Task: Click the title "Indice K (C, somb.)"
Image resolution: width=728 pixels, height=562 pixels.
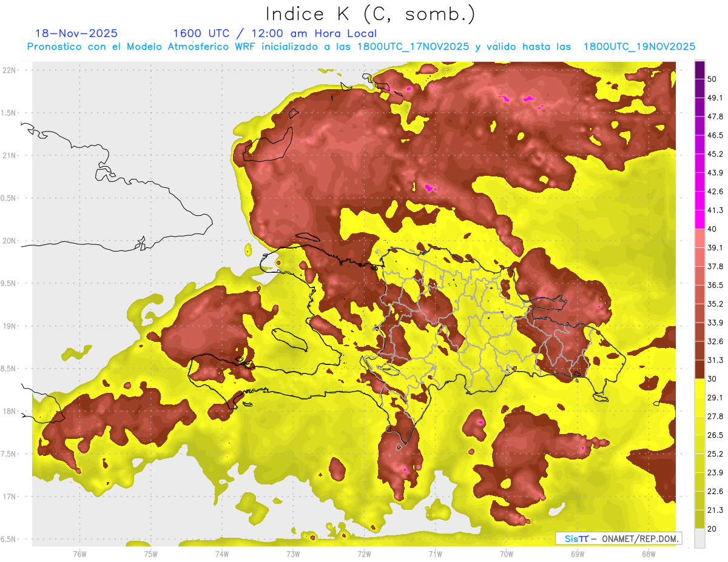Action: tap(371, 15)
